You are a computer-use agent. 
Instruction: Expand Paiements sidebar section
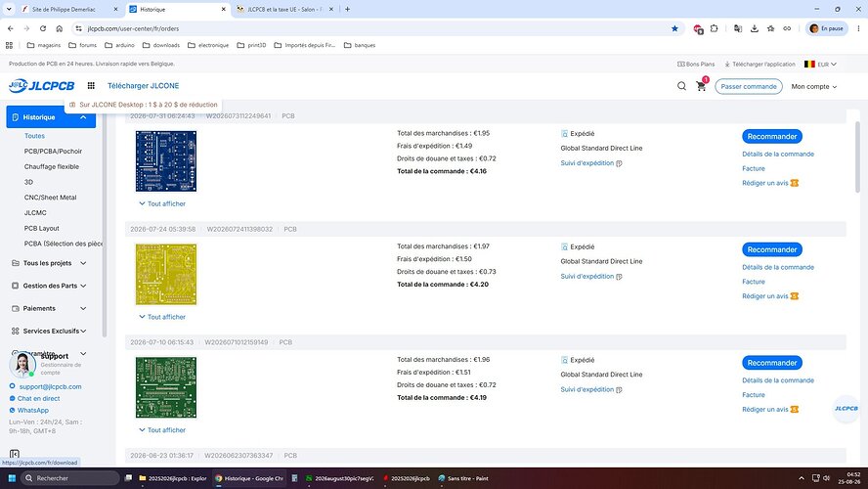(83, 308)
